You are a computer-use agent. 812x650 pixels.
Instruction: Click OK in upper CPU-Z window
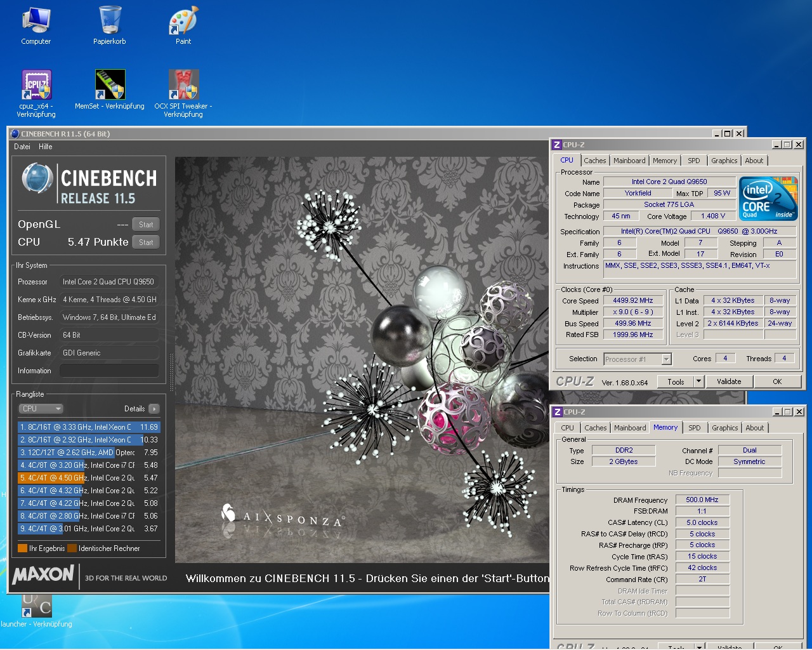click(x=777, y=382)
